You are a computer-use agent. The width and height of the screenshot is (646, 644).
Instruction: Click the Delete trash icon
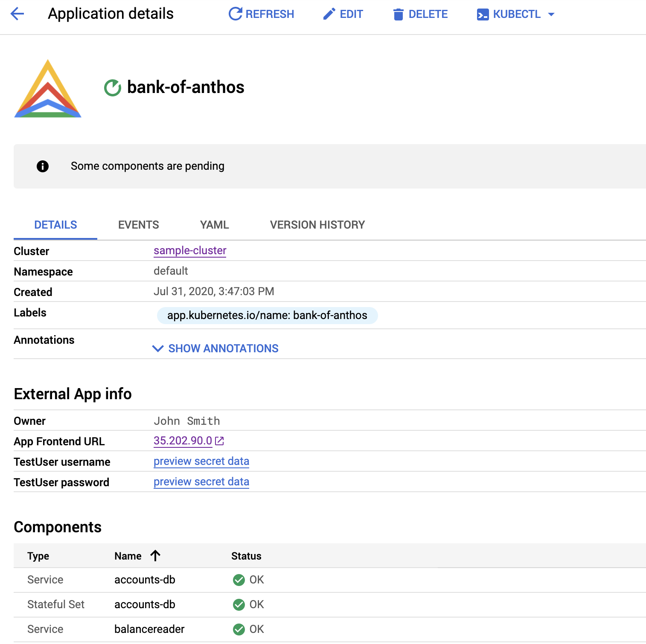pos(398,14)
